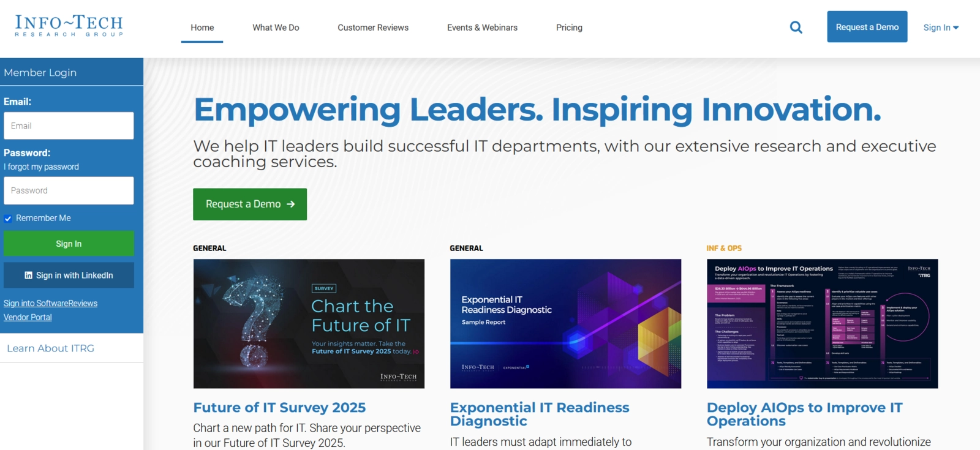Toggle the Remember Me checkbox
Image resolution: width=980 pixels, height=450 pixels.
pos(8,219)
